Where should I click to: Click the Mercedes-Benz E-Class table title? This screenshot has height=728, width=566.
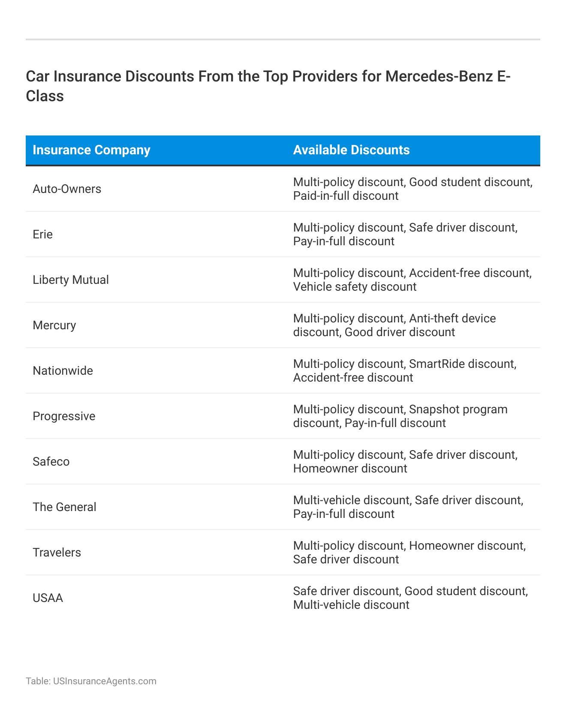[x=268, y=86]
